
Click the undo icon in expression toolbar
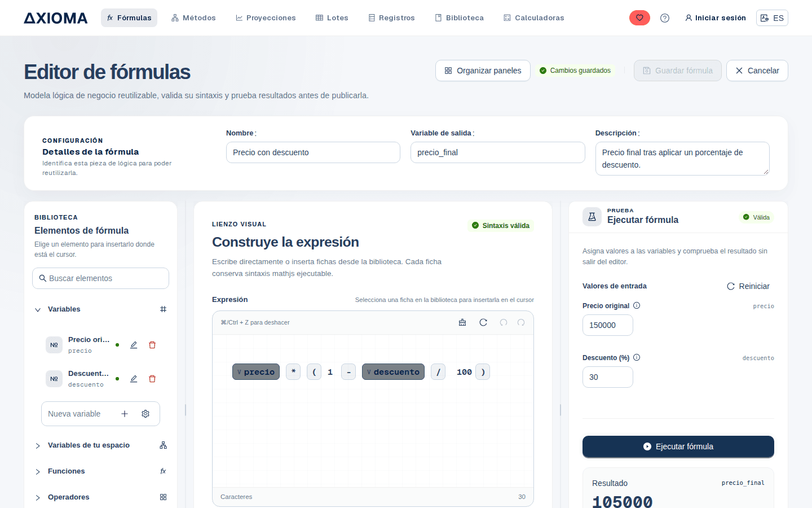[x=504, y=322]
